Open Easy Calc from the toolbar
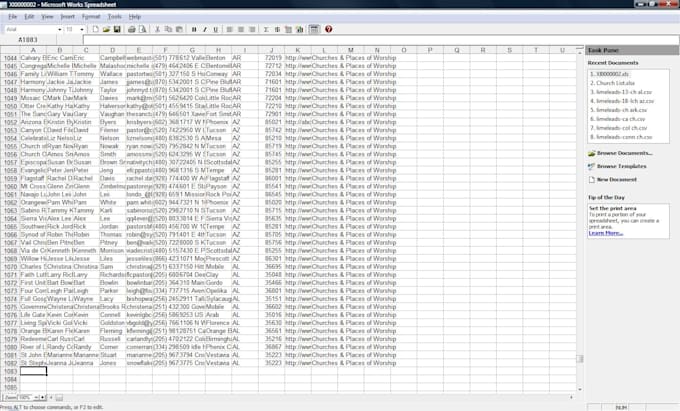 288,29
